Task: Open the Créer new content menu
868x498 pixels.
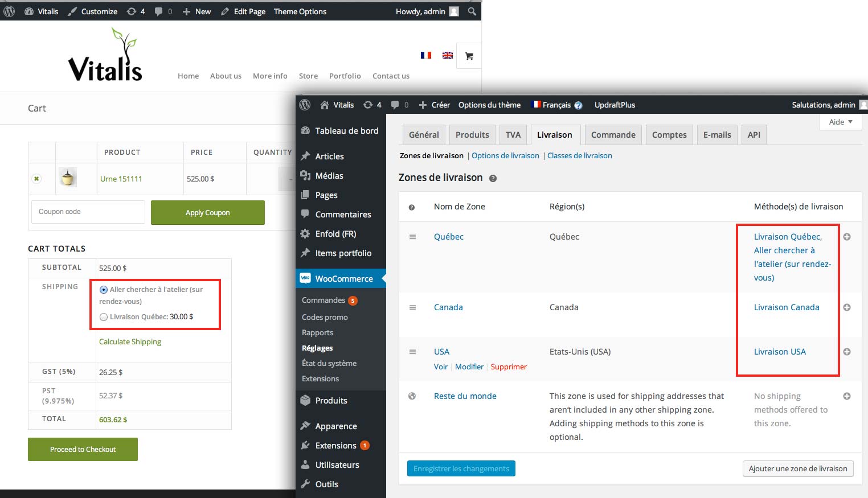Action: coord(435,105)
